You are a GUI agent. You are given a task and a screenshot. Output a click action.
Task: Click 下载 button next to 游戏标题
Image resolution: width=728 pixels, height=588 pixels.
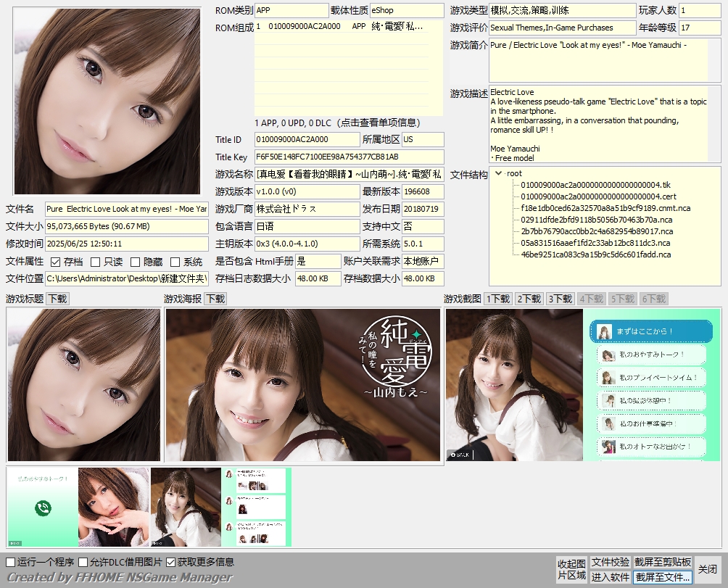(x=57, y=299)
